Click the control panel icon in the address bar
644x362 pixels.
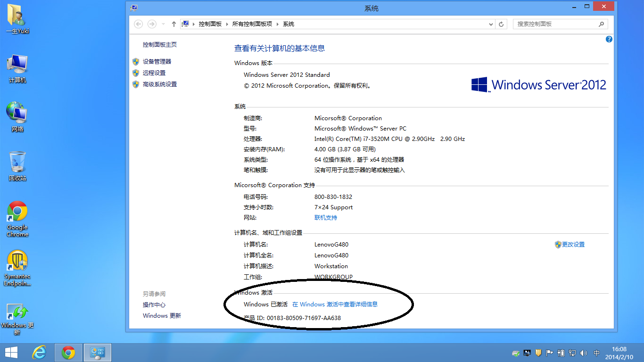186,24
